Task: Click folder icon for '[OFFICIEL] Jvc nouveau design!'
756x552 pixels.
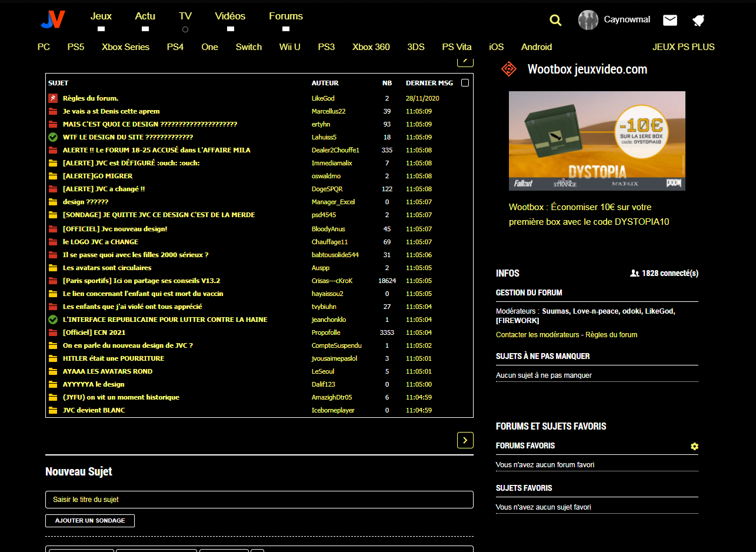Action: click(x=53, y=229)
